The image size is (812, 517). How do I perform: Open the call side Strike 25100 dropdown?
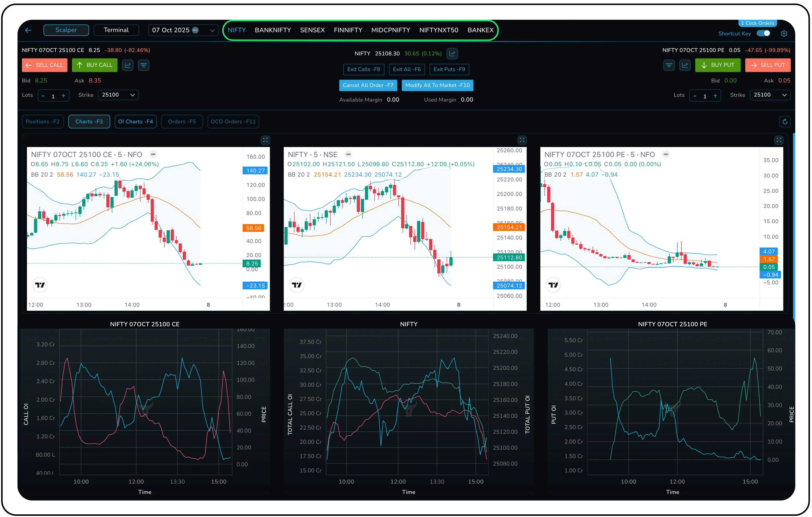coord(118,95)
